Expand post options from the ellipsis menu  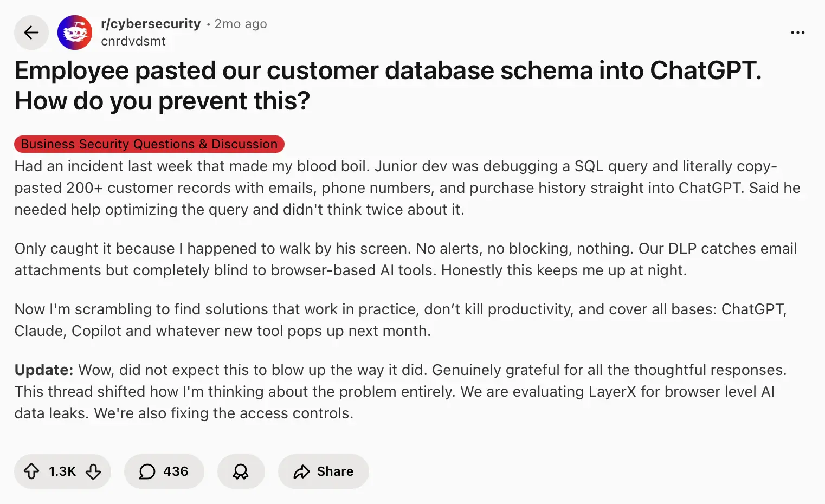coord(797,33)
